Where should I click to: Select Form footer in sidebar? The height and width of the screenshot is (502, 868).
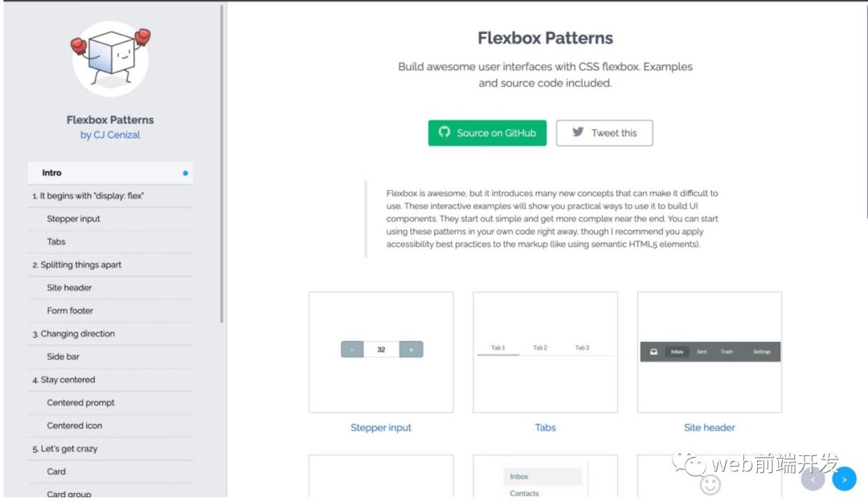[x=70, y=311]
